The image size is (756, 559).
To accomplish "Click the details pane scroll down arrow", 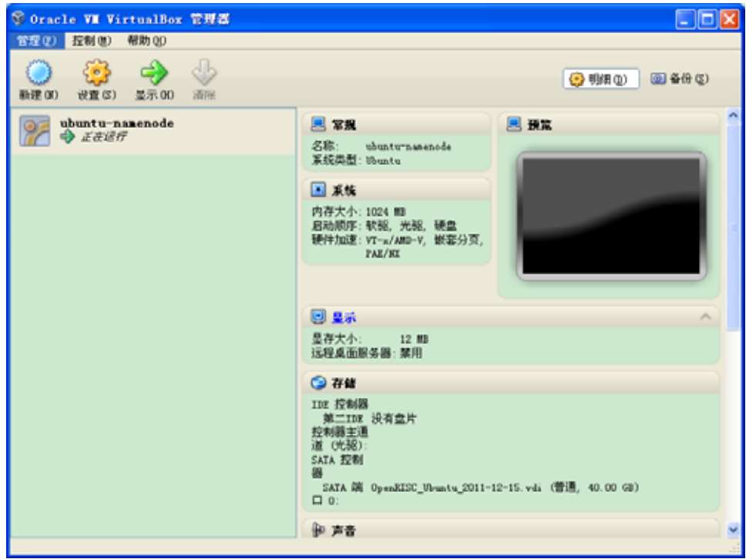I will point(733,530).
